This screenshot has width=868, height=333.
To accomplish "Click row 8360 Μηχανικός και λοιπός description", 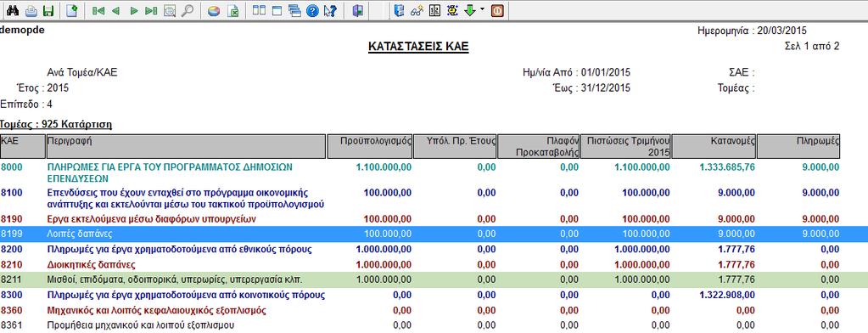I will click(157, 310).
